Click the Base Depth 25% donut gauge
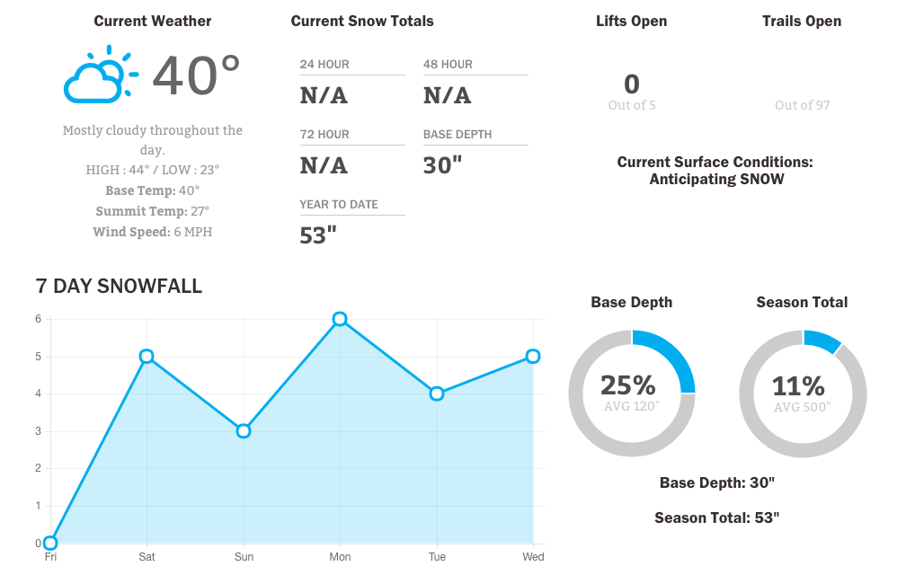 pos(632,394)
